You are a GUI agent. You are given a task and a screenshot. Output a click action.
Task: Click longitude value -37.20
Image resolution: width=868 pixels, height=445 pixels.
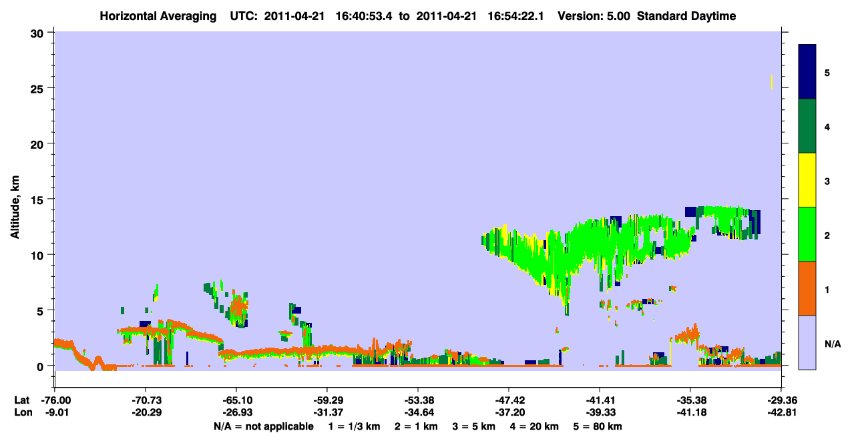tap(509, 412)
